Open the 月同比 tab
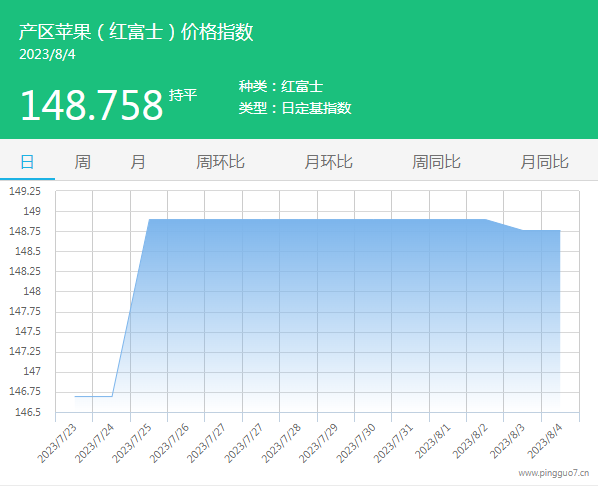Image resolution: width=598 pixels, height=486 pixels. coord(544,162)
